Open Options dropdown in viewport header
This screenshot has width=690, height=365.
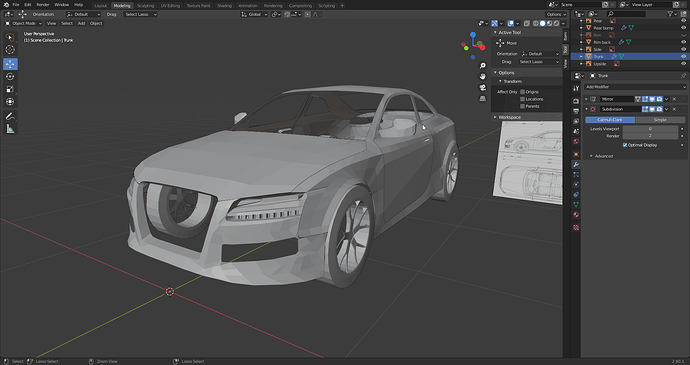pyautogui.click(x=556, y=15)
